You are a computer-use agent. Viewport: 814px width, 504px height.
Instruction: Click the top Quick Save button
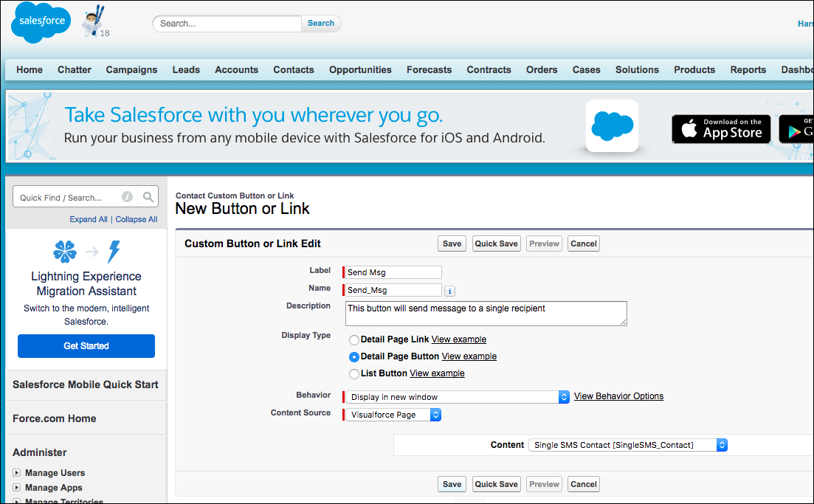click(496, 244)
